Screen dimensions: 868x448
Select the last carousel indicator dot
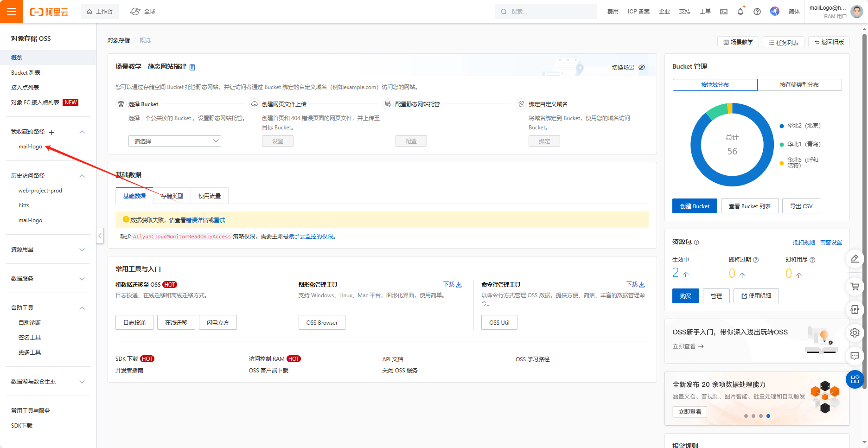[x=768, y=416]
